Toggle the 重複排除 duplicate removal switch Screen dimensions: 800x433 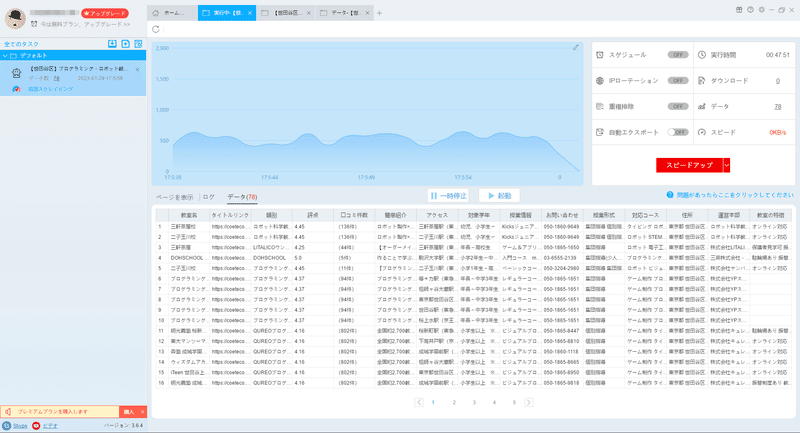click(x=678, y=107)
